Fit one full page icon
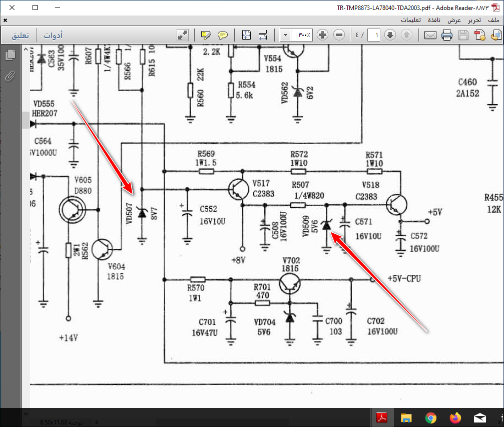 pos(247,35)
